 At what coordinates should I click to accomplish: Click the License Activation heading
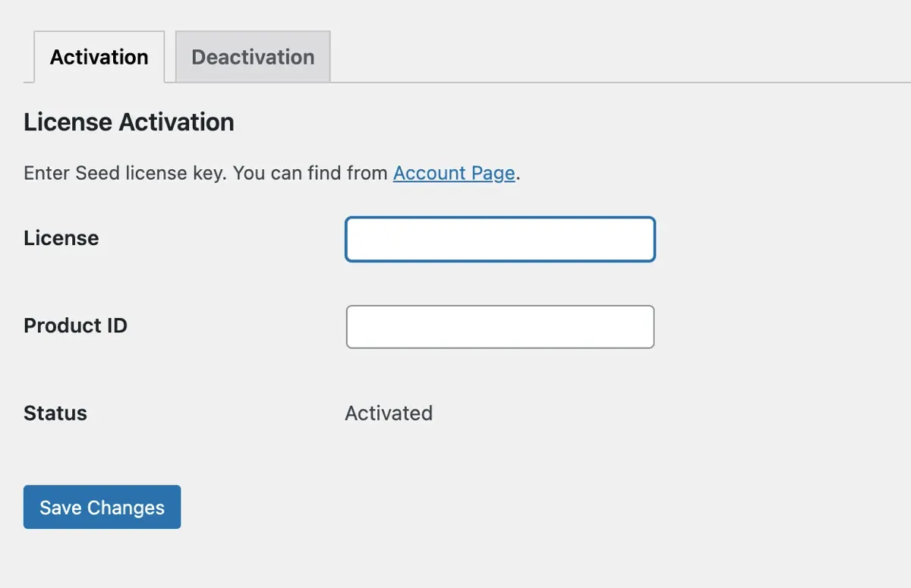(128, 121)
